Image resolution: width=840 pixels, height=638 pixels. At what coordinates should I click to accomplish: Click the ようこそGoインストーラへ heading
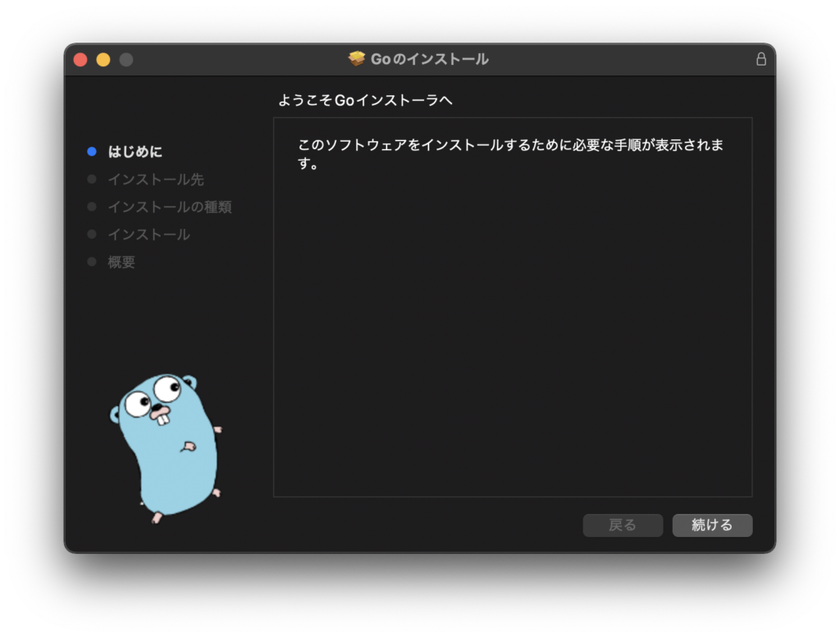pyautogui.click(x=365, y=100)
